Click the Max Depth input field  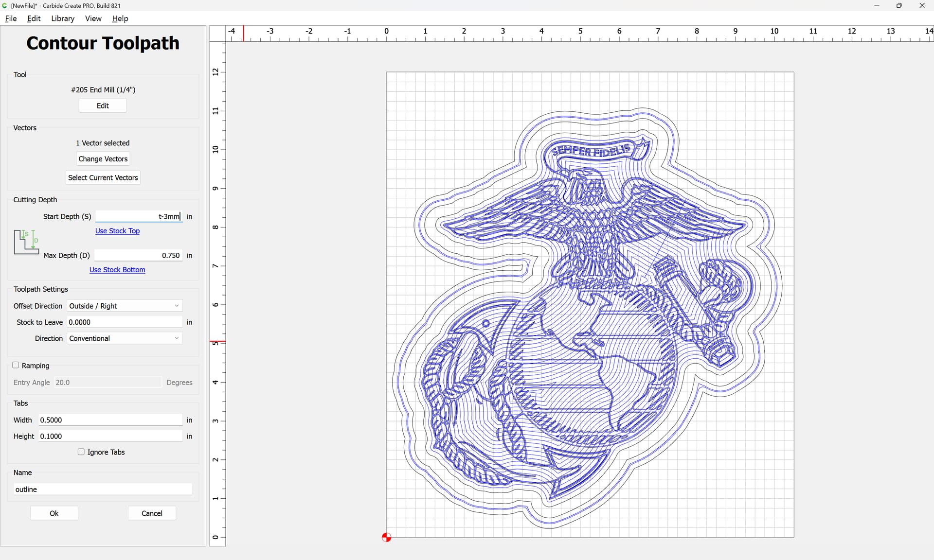pyautogui.click(x=138, y=255)
